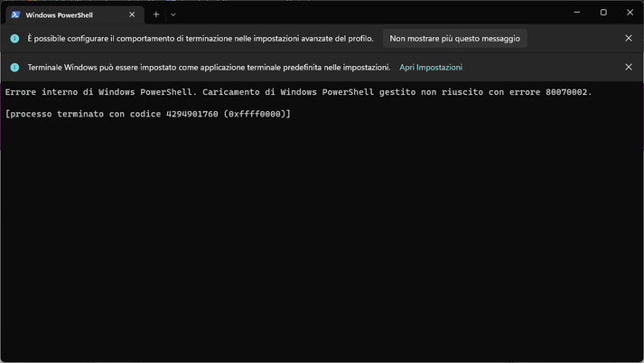Click info icon of the Terminale Windows message
The width and height of the screenshot is (644, 363).
tap(14, 68)
